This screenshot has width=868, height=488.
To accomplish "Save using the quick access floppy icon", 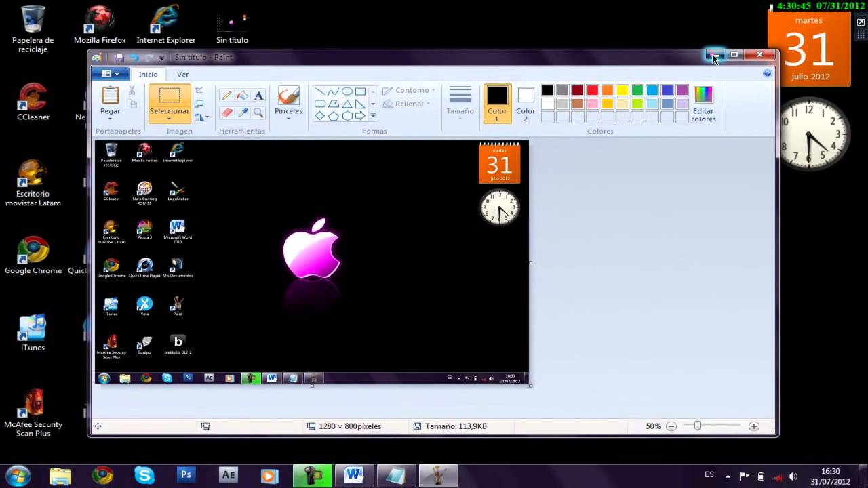I will [119, 58].
